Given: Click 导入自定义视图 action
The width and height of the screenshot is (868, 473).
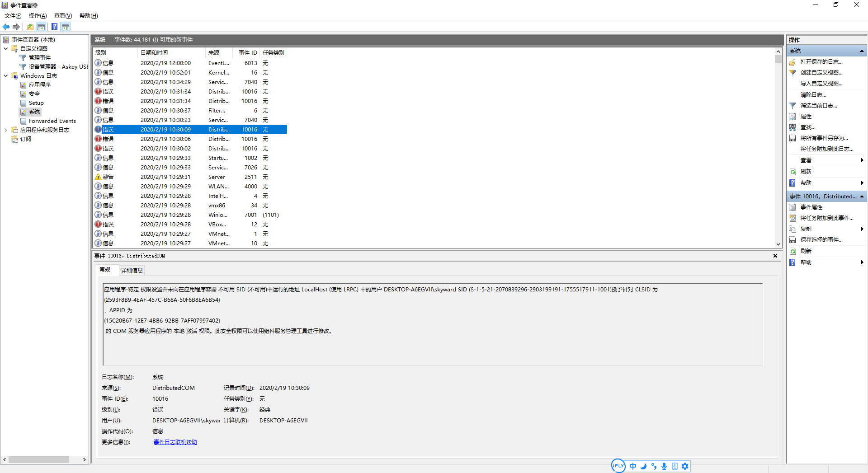Looking at the screenshot, I should [821, 84].
